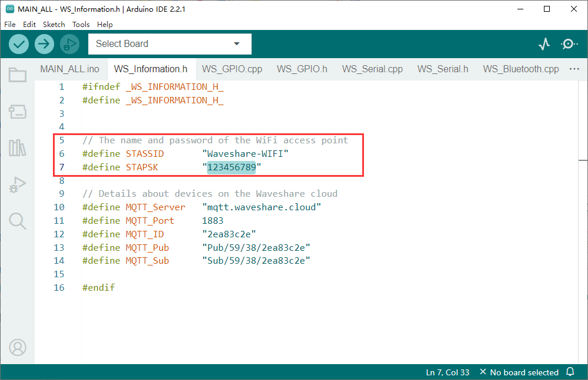Click the highlighted 123456789 password text
The height and width of the screenshot is (380, 588).
(231, 167)
